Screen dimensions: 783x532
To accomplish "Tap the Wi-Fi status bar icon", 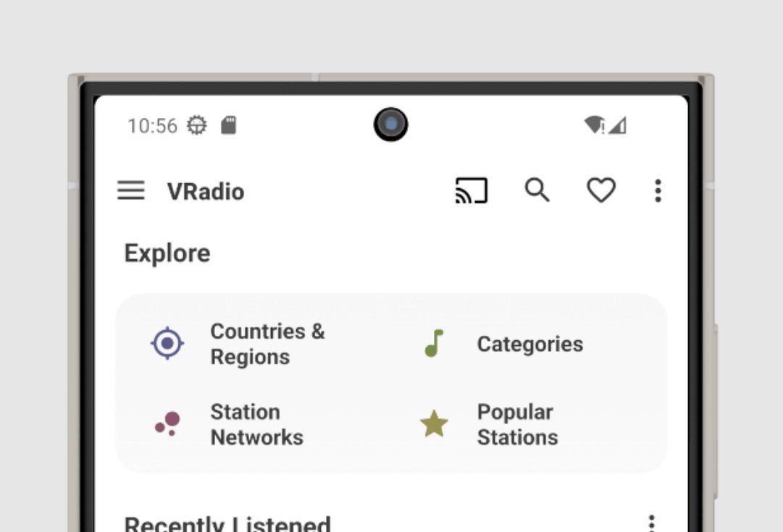I will pyautogui.click(x=594, y=125).
